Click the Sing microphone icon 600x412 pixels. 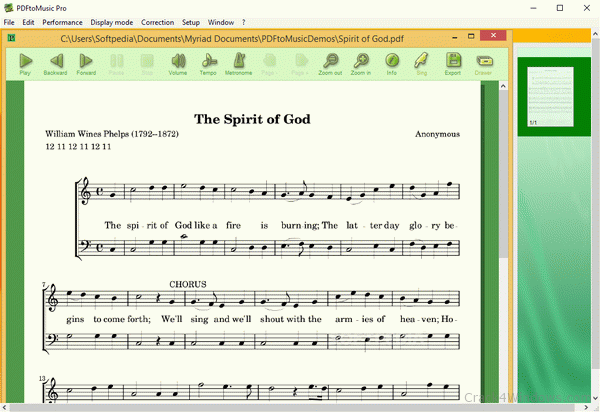[x=421, y=63]
